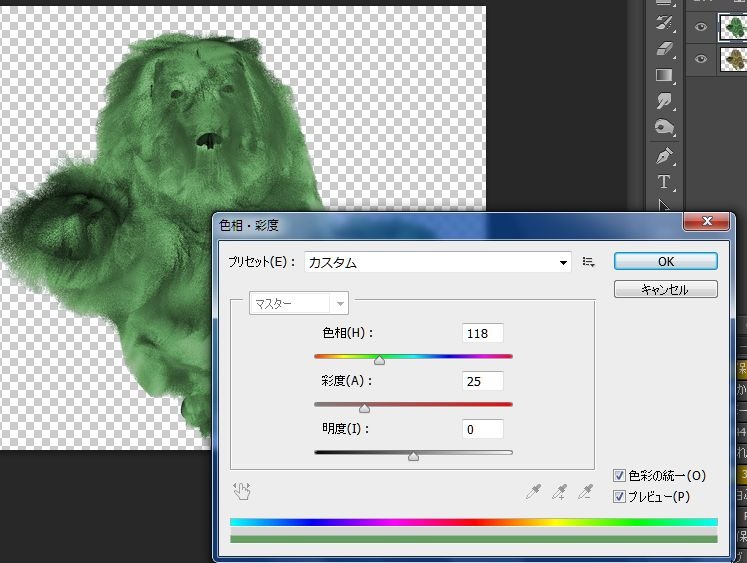Click OK to apply hue/saturation
The height and width of the screenshot is (563, 747).
click(665, 261)
